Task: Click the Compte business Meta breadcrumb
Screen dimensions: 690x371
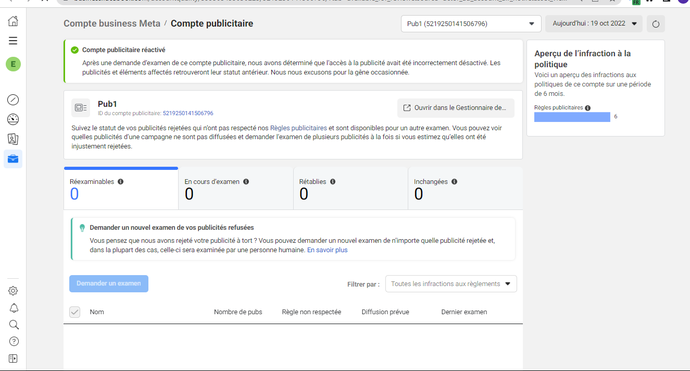Action: point(112,24)
